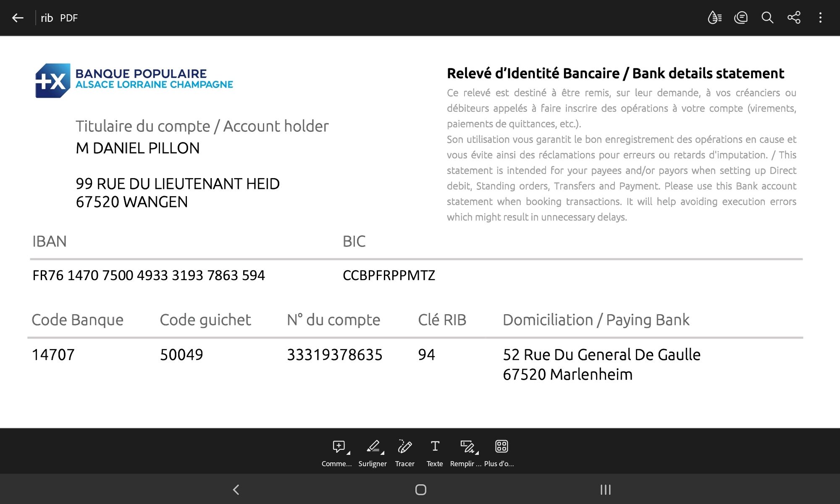Tap the share icon
Viewport: 840px width, 504px height.
pos(794,18)
